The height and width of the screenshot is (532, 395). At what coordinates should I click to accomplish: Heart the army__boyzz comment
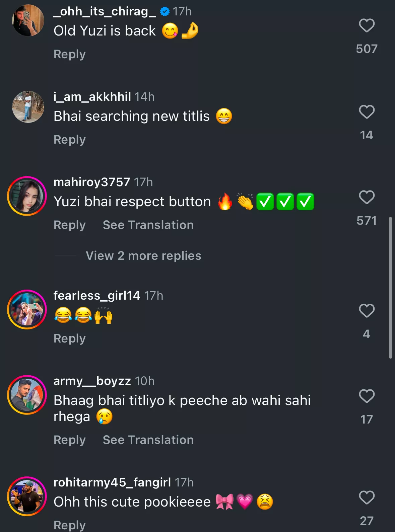[367, 396]
